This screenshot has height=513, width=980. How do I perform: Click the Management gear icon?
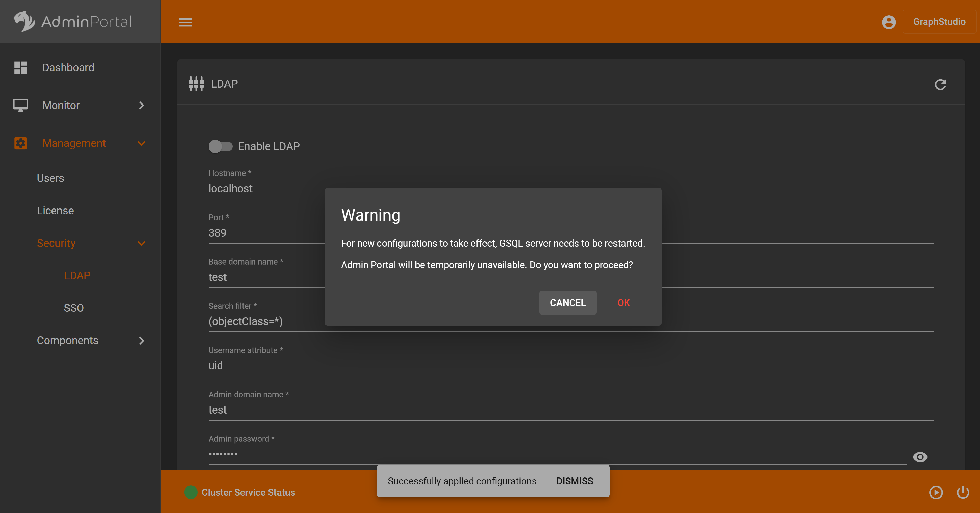(21, 143)
